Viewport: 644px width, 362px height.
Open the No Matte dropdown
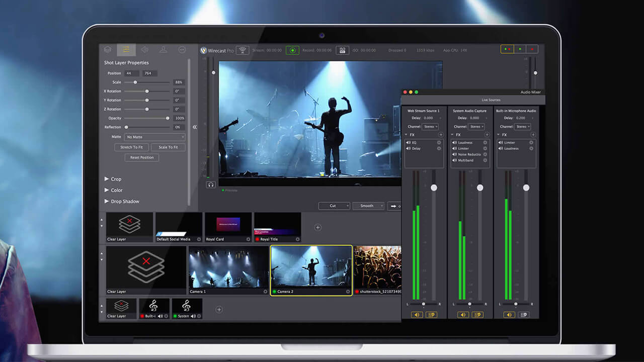click(154, 137)
